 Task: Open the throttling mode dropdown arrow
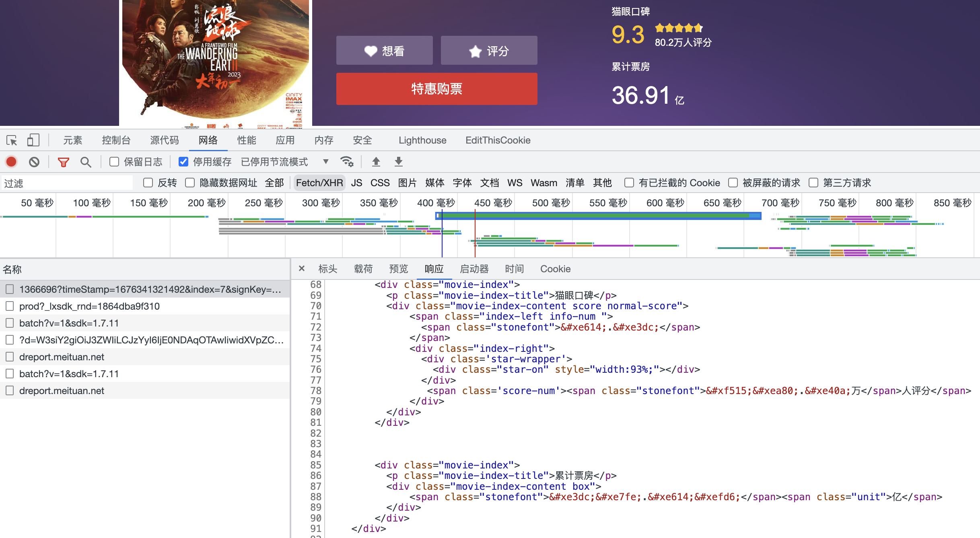[x=326, y=162]
